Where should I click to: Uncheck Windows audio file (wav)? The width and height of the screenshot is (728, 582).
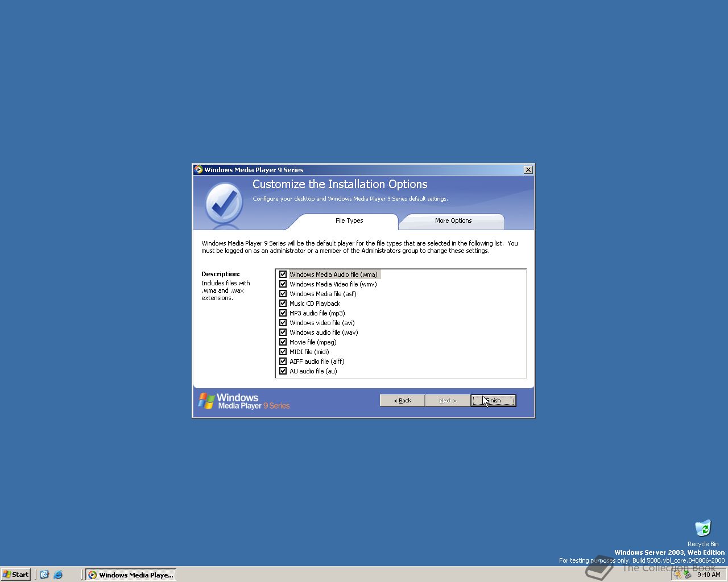(283, 332)
